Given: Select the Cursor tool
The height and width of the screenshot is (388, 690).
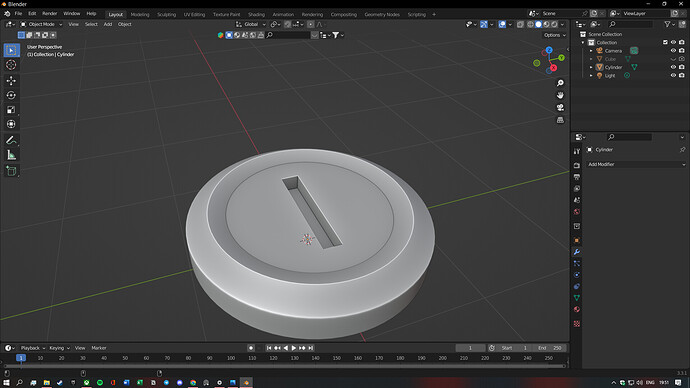Looking at the screenshot, I should 11,65.
